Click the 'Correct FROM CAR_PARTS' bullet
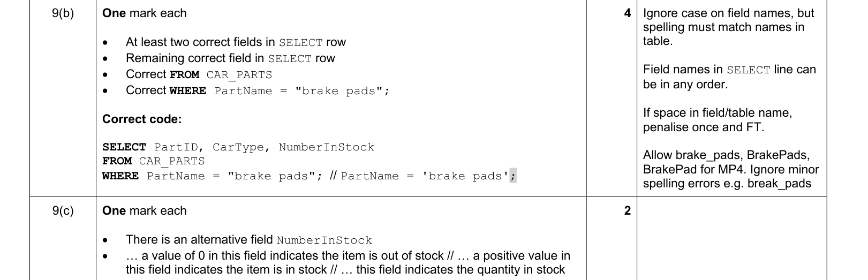The height and width of the screenshot is (280, 868). tap(199, 74)
